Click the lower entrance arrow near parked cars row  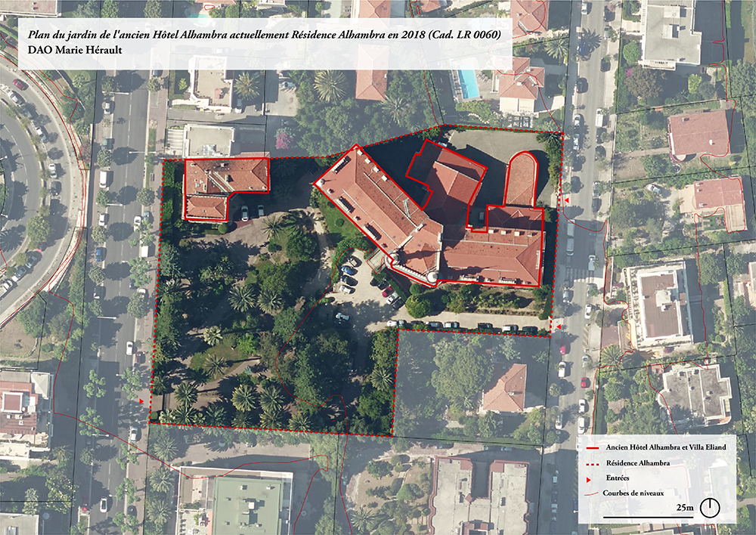pos(559,327)
